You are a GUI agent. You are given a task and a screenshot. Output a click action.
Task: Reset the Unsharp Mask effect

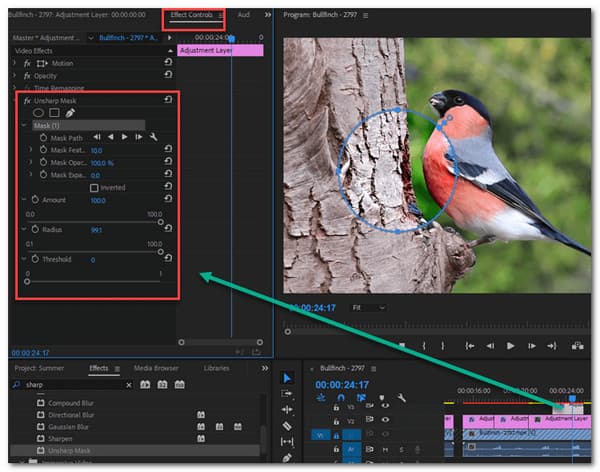pos(168,101)
